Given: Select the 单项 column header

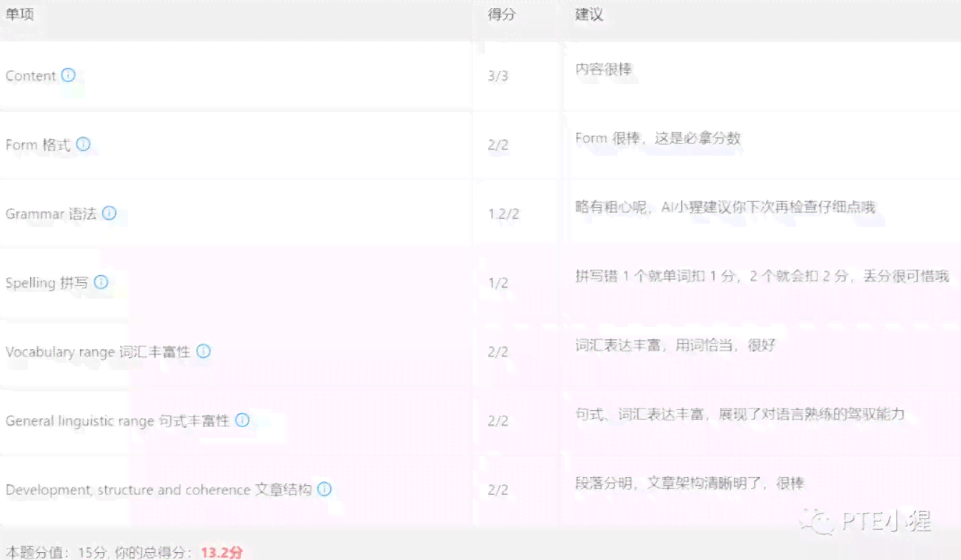Looking at the screenshot, I should (x=20, y=14).
